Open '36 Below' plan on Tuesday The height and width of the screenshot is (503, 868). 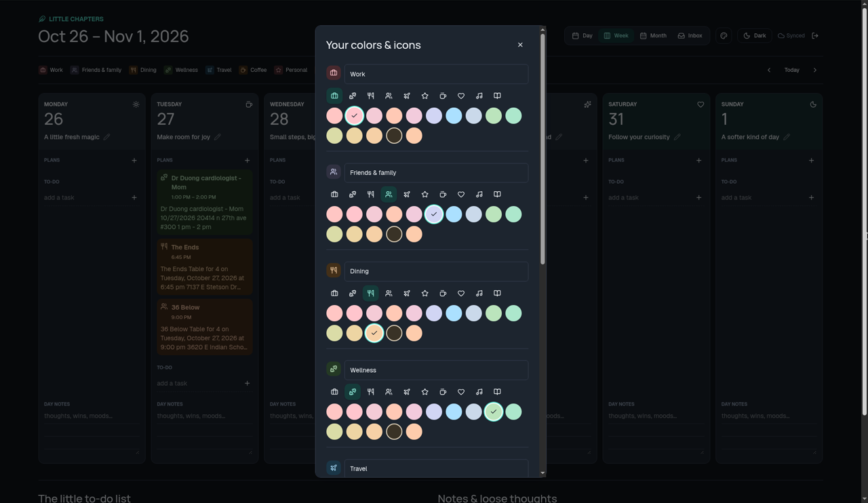[205, 327]
